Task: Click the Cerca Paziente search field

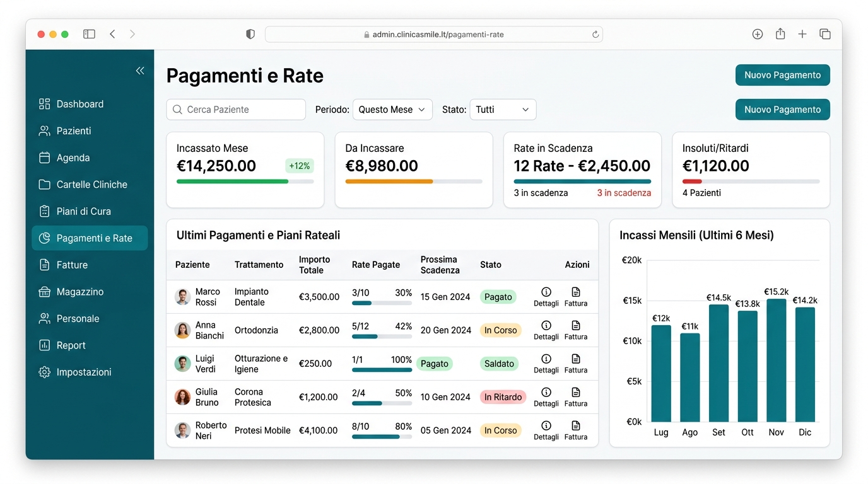Action: 236,110
